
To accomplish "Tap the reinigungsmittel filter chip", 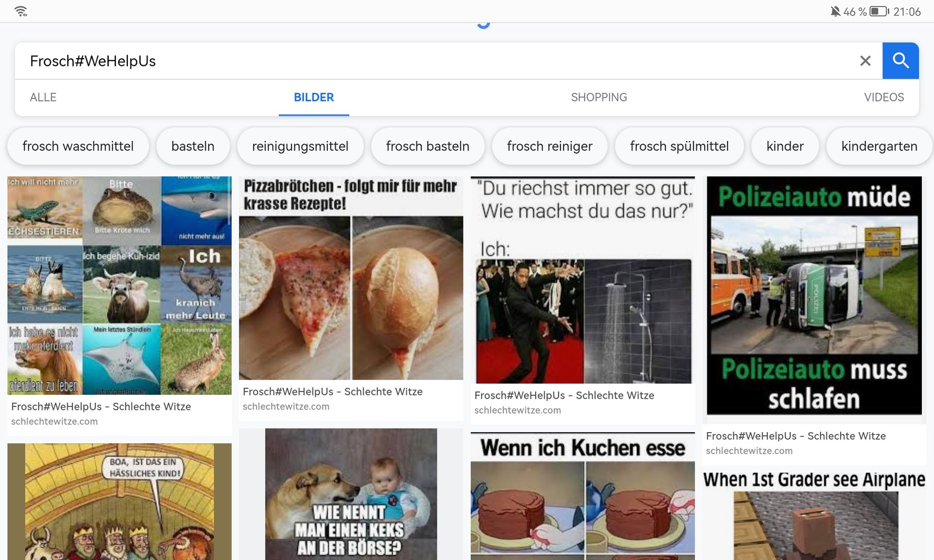I will coord(300,146).
